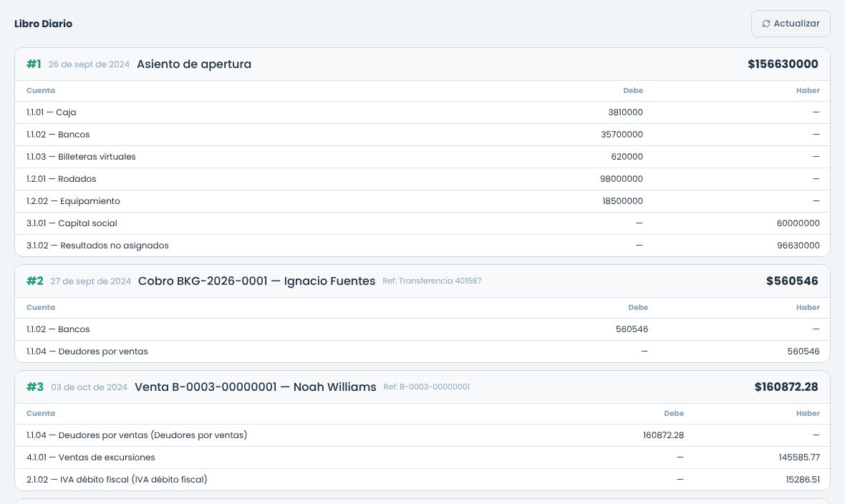The image size is (845, 504).
Task: Click the entry total $156630000
Action: pyautogui.click(x=783, y=64)
